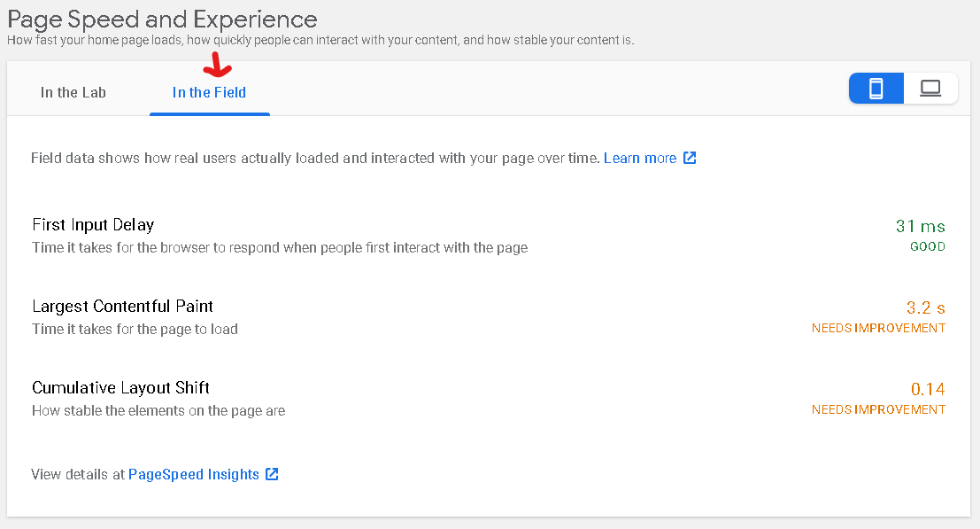Switch to mobile device view
Screen dimensions: 980x529
[876, 89]
